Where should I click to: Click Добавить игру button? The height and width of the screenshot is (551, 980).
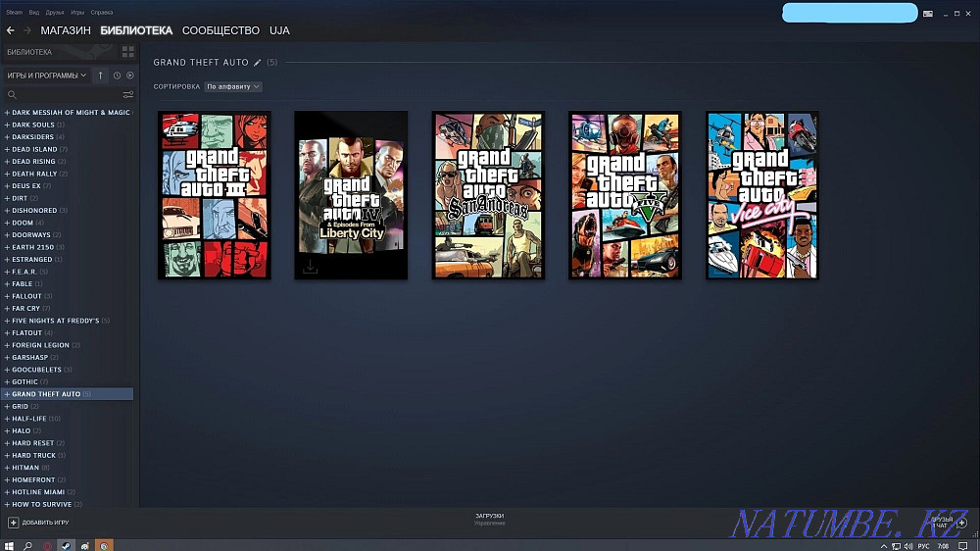pyautogui.click(x=39, y=523)
